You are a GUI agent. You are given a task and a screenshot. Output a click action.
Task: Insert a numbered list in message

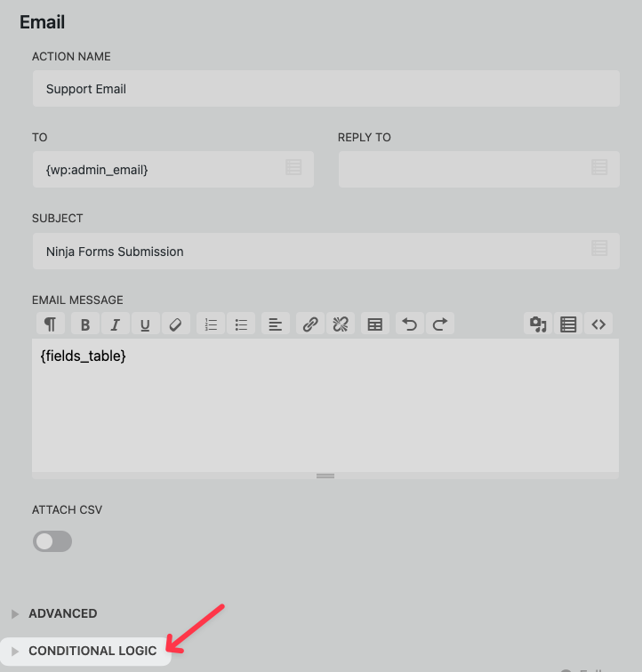tap(211, 324)
